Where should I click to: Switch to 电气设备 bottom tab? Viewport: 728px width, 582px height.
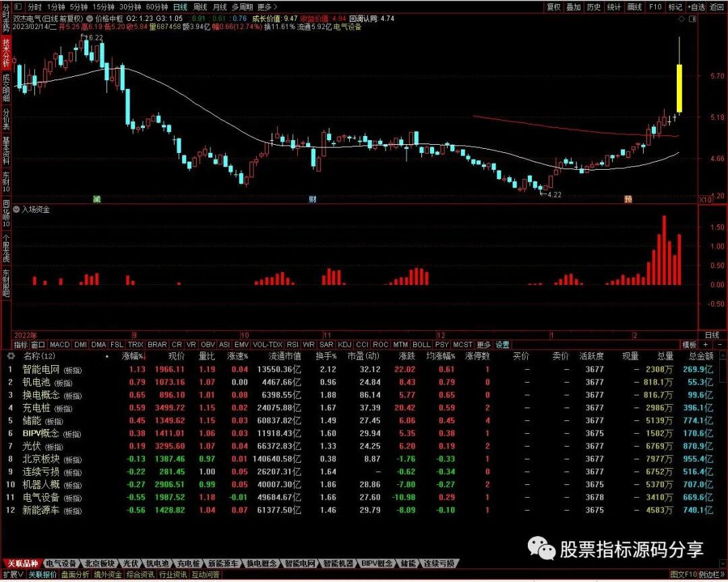click(x=61, y=563)
